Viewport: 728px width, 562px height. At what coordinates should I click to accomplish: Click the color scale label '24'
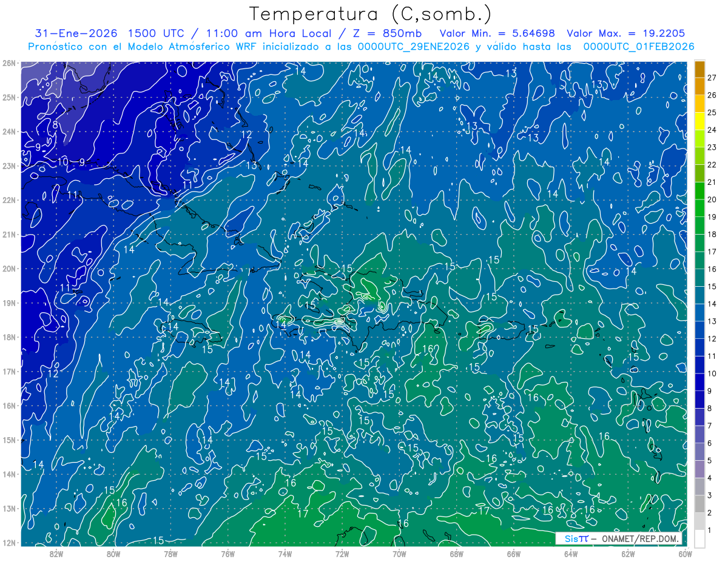(712, 130)
